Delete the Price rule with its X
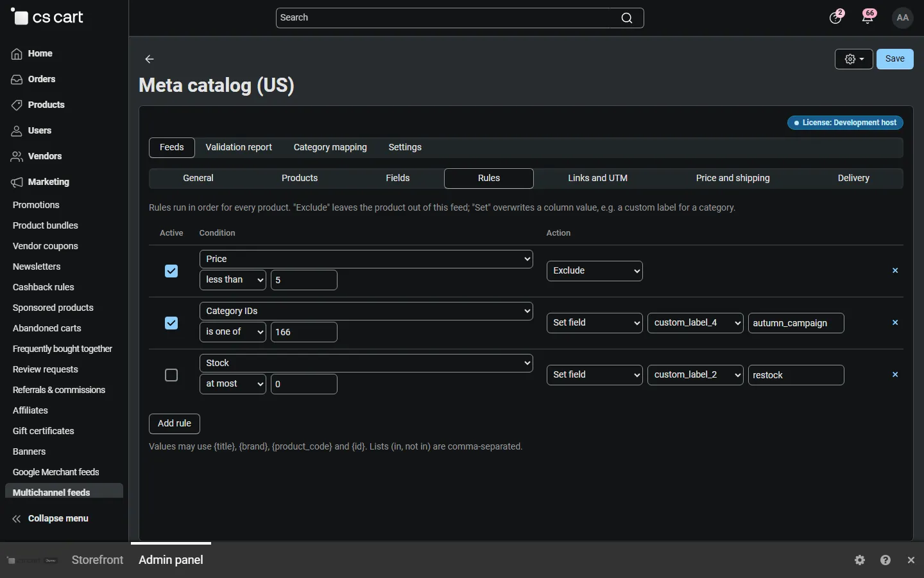 coord(895,271)
